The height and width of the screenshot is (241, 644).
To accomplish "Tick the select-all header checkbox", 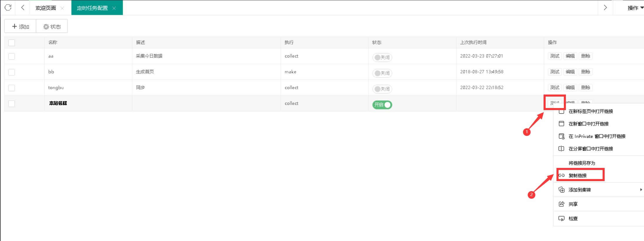I will 11,43.
